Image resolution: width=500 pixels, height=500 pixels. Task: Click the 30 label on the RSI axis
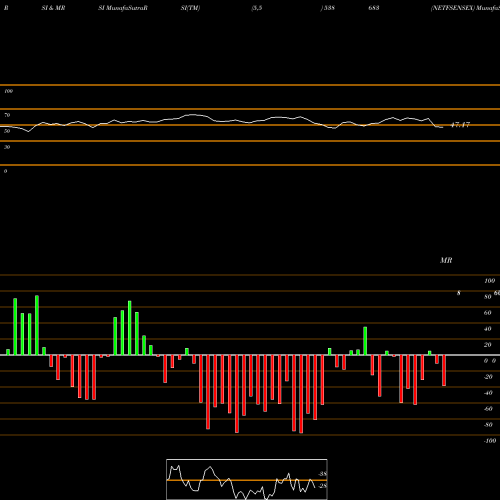click(x=7, y=147)
